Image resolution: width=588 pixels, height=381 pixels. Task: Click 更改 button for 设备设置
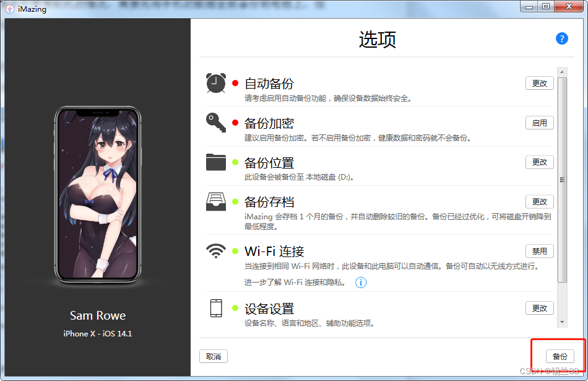click(539, 308)
